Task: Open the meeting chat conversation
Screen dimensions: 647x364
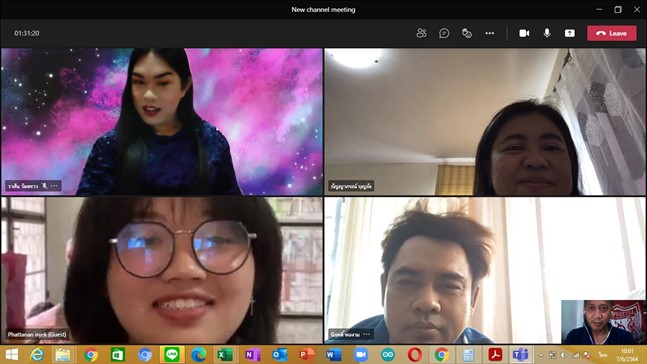Action: pyautogui.click(x=444, y=33)
